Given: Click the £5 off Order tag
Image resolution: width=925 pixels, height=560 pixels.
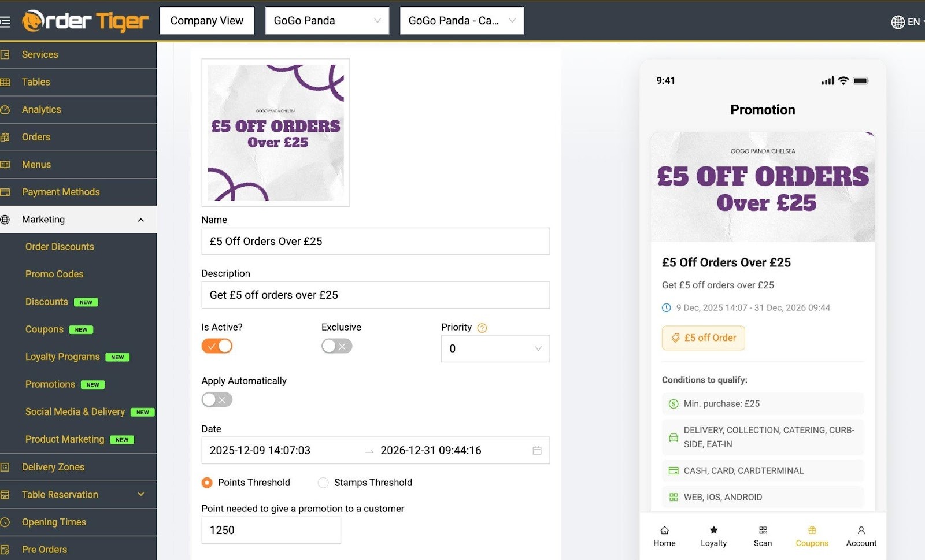Looking at the screenshot, I should 703,338.
